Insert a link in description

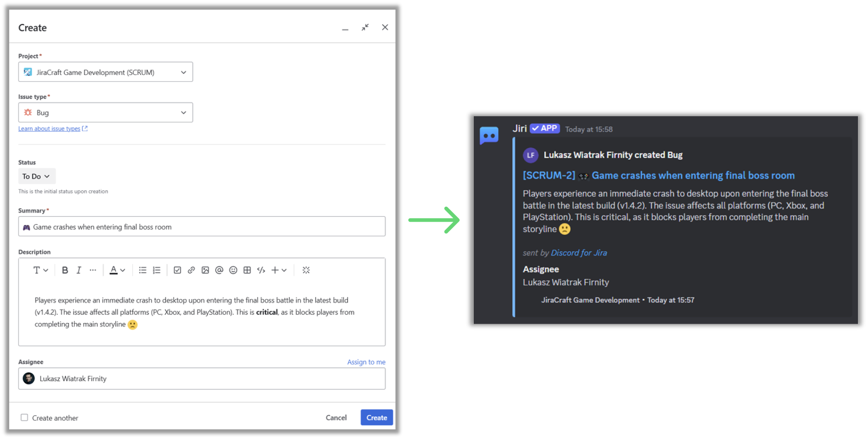click(191, 270)
